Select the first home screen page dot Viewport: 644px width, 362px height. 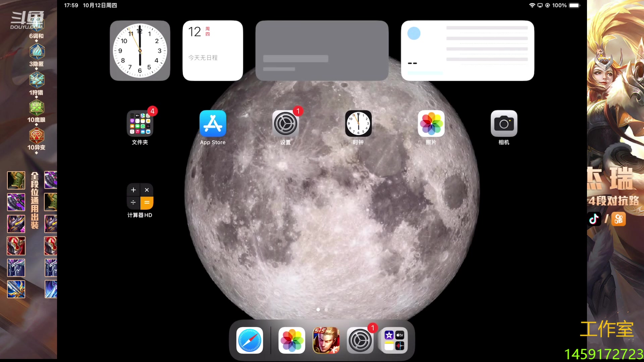tap(318, 309)
